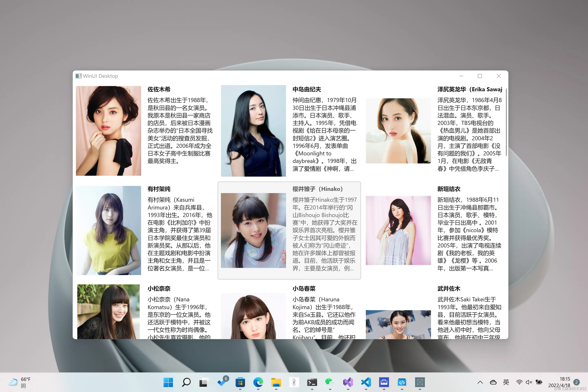The width and height of the screenshot is (588, 392).
Task: Open purple Visual Studio icon
Action: [x=348, y=382]
